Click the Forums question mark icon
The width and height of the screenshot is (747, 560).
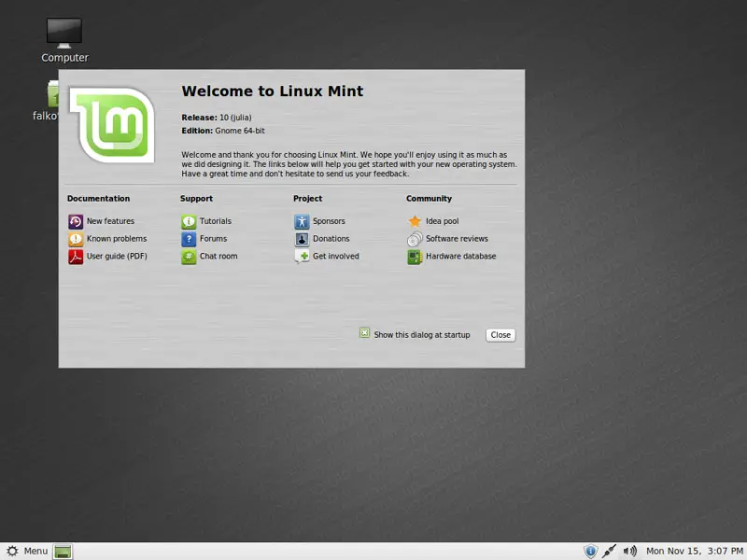[189, 239]
